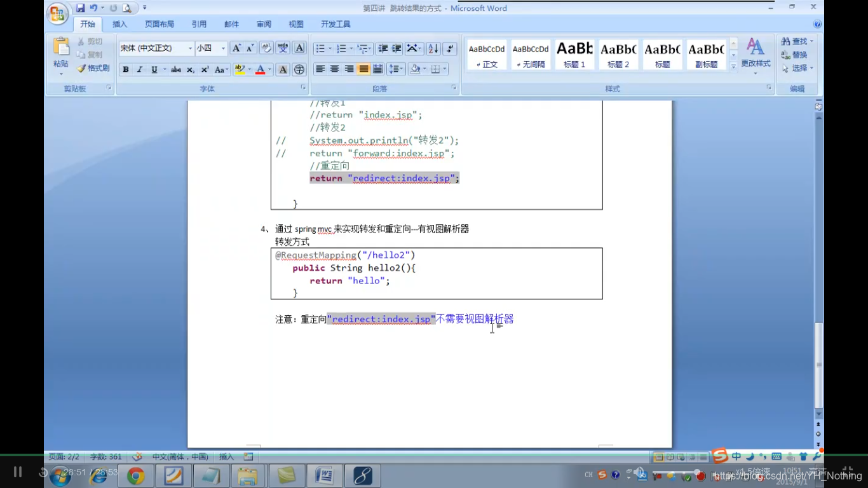
Task: Increase paragraph indent
Action: [x=397, y=48]
